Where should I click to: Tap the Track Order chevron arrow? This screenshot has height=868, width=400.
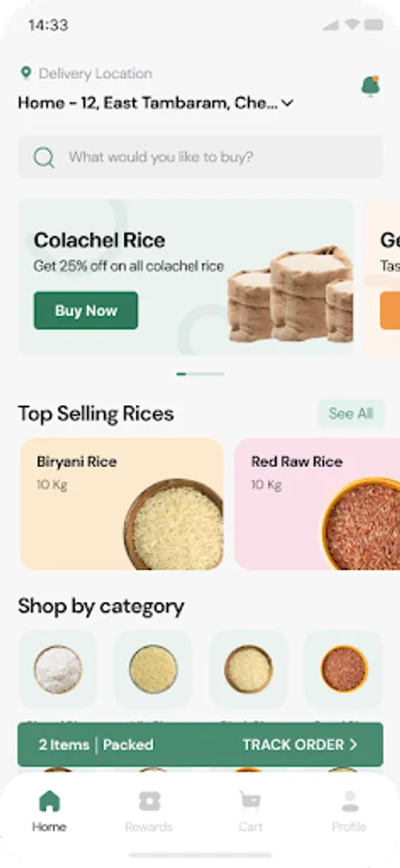(354, 746)
